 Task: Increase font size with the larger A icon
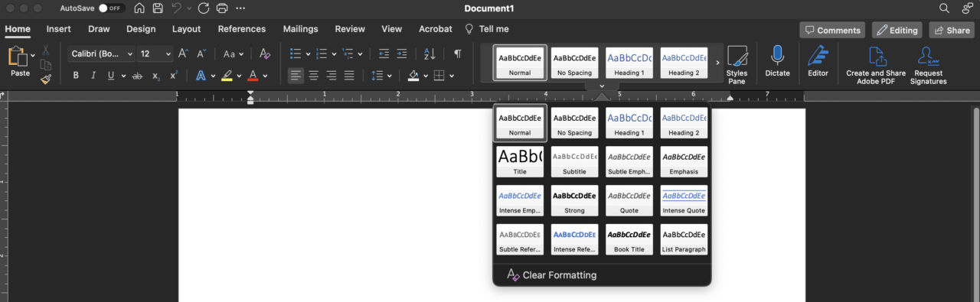point(183,54)
